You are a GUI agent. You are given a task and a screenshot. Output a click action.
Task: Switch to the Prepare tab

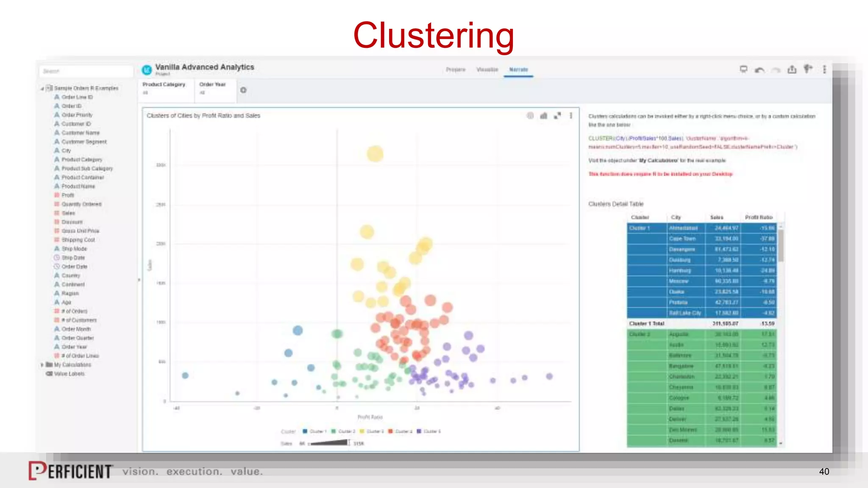(456, 69)
